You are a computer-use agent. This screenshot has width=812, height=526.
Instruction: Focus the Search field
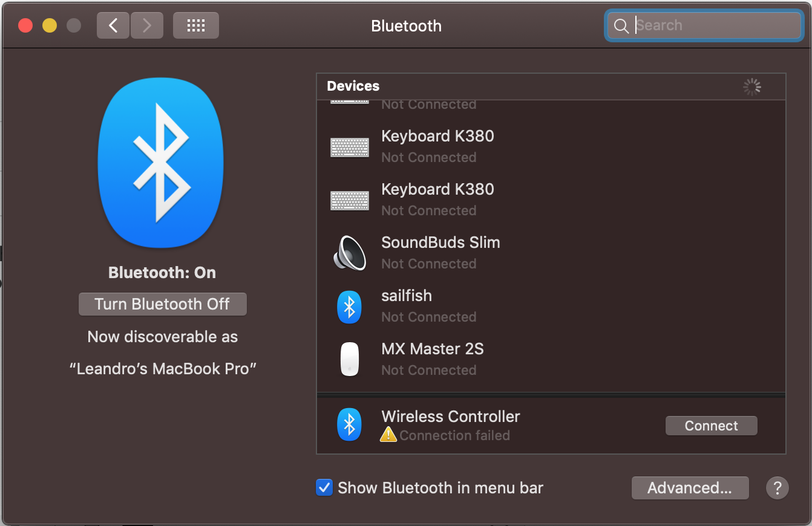tap(704, 25)
